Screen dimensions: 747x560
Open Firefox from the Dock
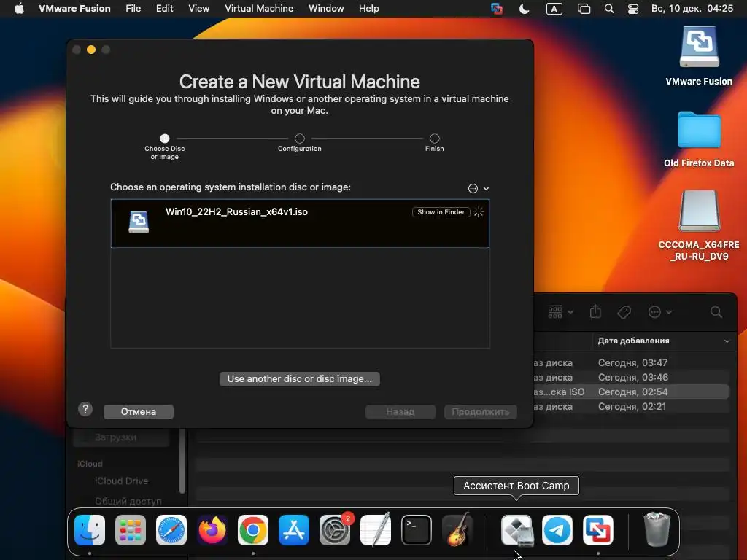pos(212,530)
